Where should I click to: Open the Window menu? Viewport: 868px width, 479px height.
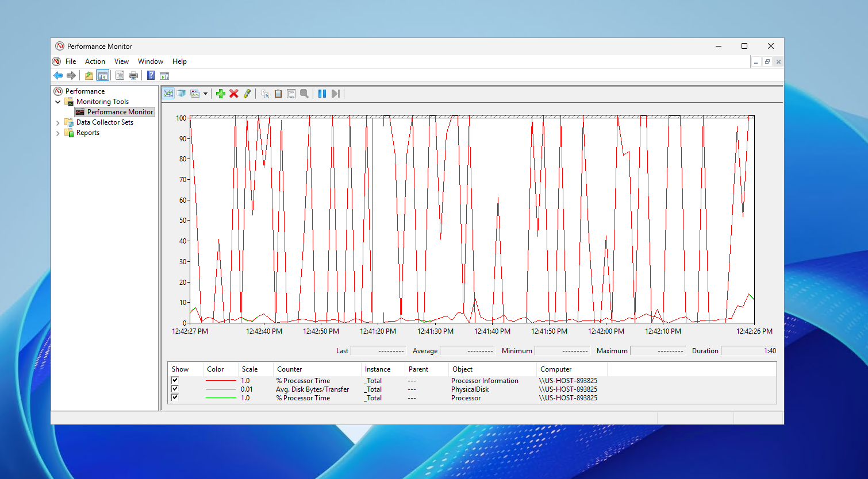tap(151, 61)
